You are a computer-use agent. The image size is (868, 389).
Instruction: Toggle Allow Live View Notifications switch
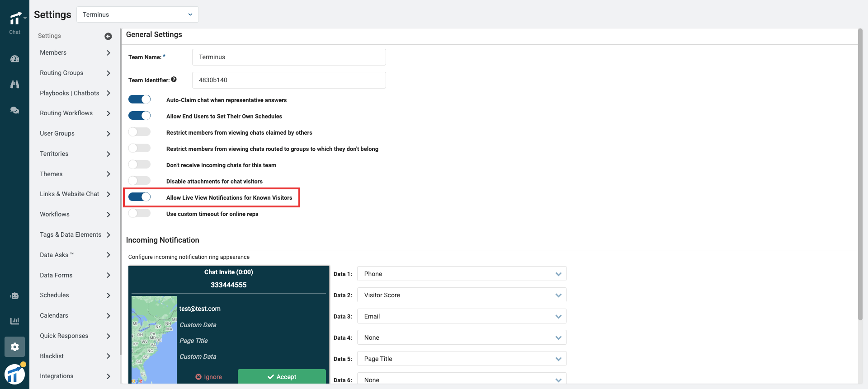139,197
